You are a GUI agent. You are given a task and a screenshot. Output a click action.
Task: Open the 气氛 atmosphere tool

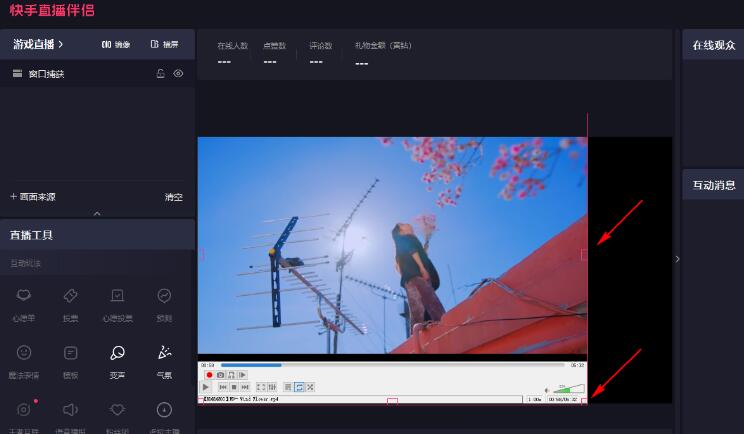[x=164, y=361]
